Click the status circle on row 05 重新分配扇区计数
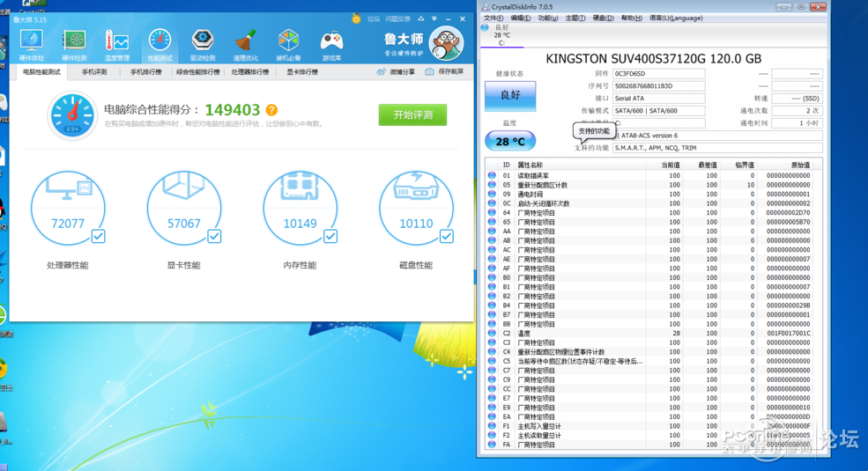The width and height of the screenshot is (868, 471). [492, 185]
